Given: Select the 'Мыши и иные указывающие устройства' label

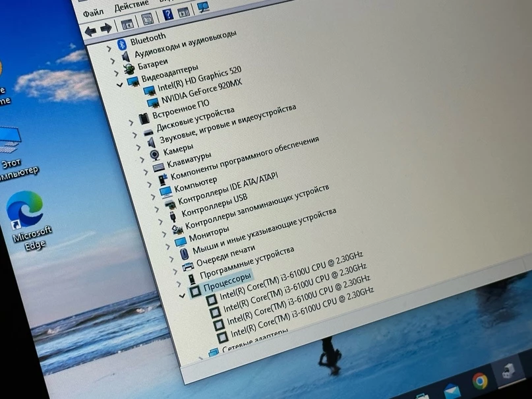Looking at the screenshot, I should click(x=264, y=231).
